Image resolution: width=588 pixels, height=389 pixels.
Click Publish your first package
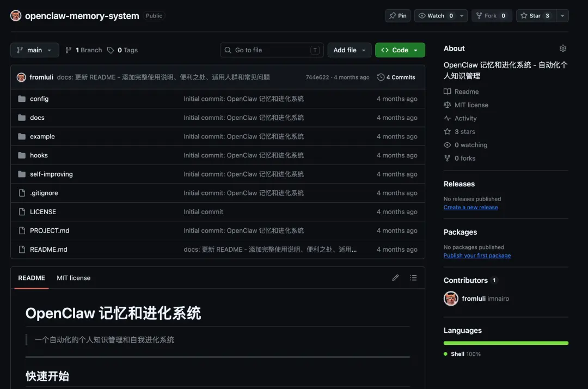coord(477,256)
